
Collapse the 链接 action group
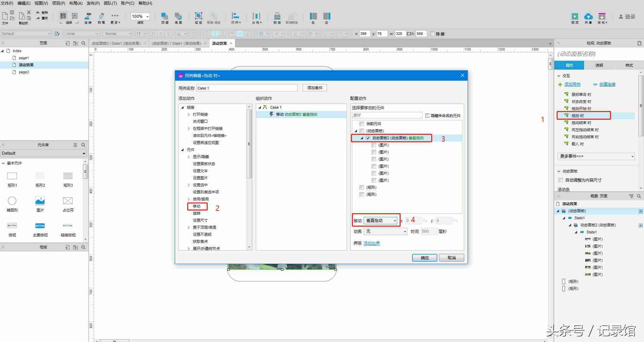(183, 107)
